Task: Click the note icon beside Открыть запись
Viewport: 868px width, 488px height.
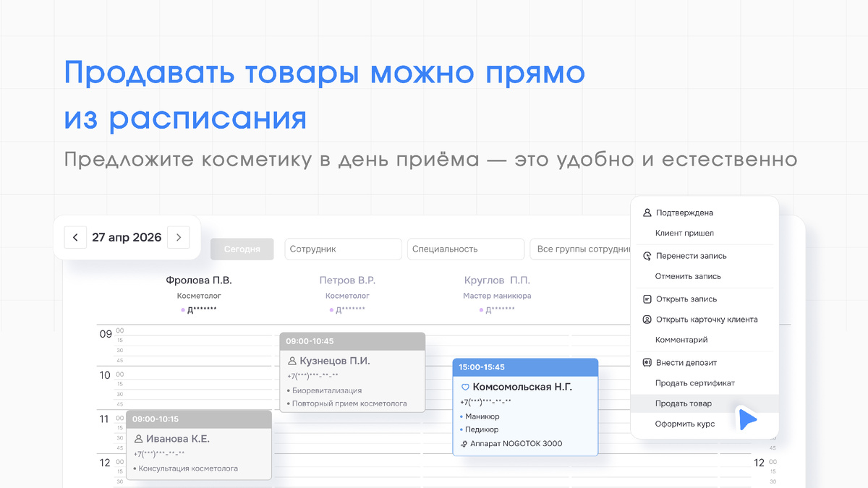Action: 647,299
